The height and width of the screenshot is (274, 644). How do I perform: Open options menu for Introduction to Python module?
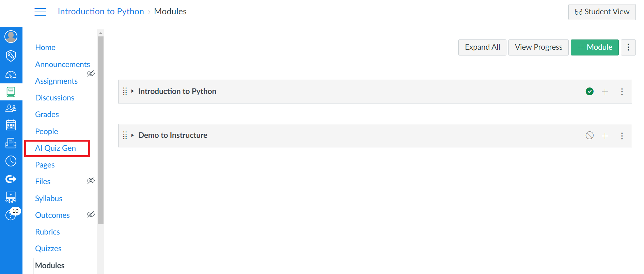pos(622,92)
